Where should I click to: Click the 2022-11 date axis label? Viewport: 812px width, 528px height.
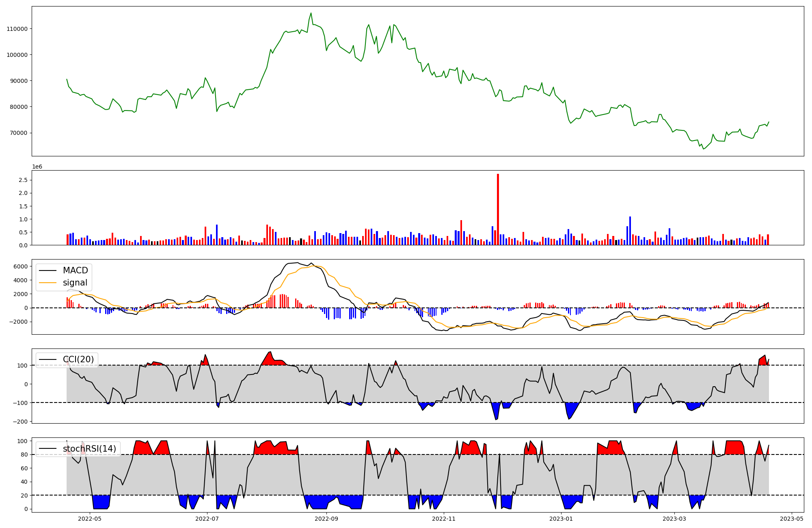coord(444,518)
